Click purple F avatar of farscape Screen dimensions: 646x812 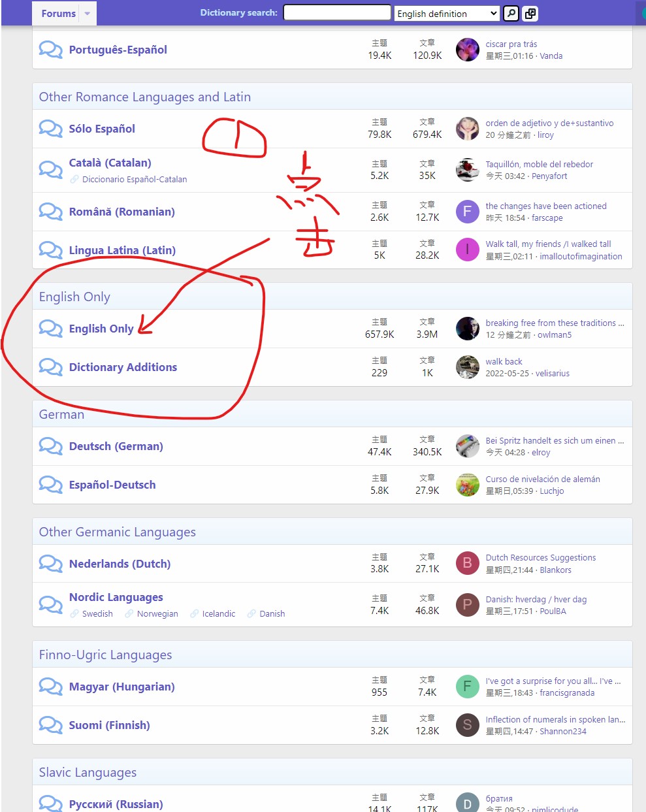point(468,212)
